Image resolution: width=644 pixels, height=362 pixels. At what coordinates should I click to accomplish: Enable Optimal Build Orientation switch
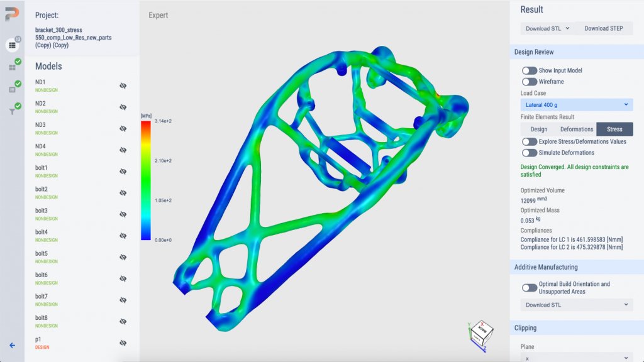530,288
